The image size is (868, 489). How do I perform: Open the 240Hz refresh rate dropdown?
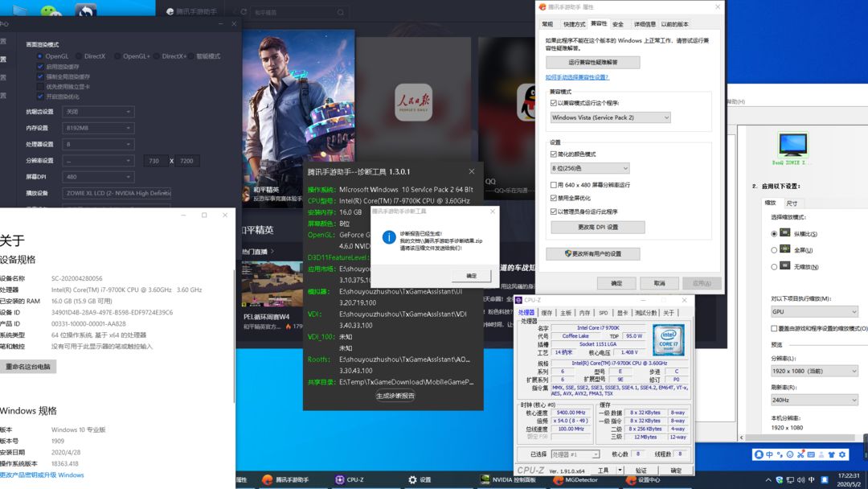pyautogui.click(x=814, y=400)
